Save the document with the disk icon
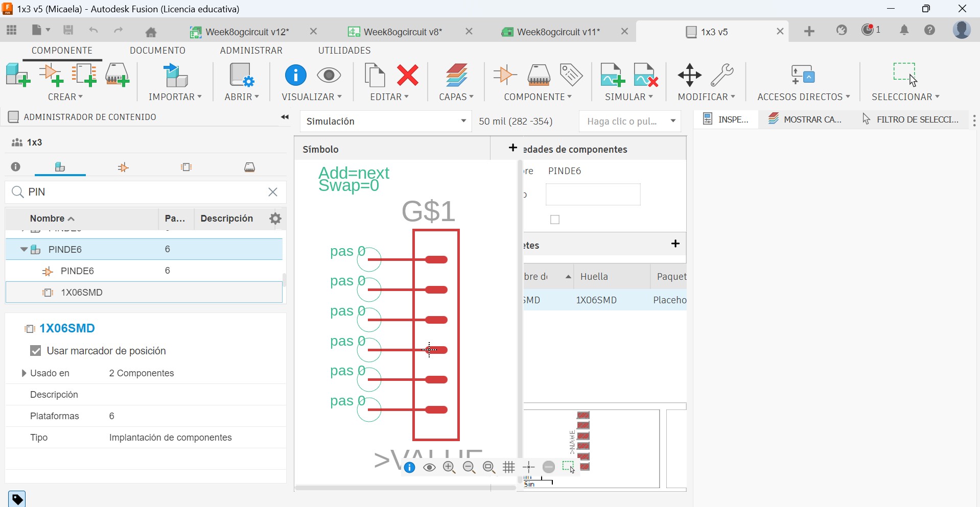980x507 pixels. [x=68, y=30]
